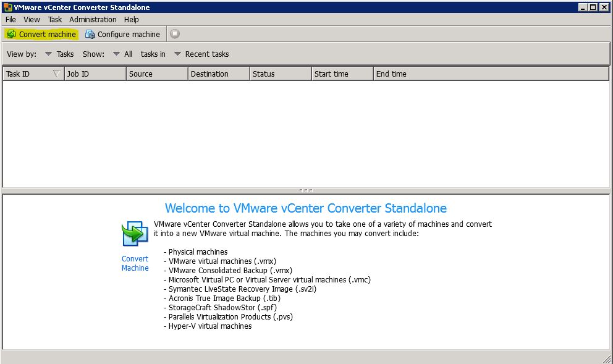Sort by the Destination column header
This screenshot has width=613, height=364.
point(219,74)
